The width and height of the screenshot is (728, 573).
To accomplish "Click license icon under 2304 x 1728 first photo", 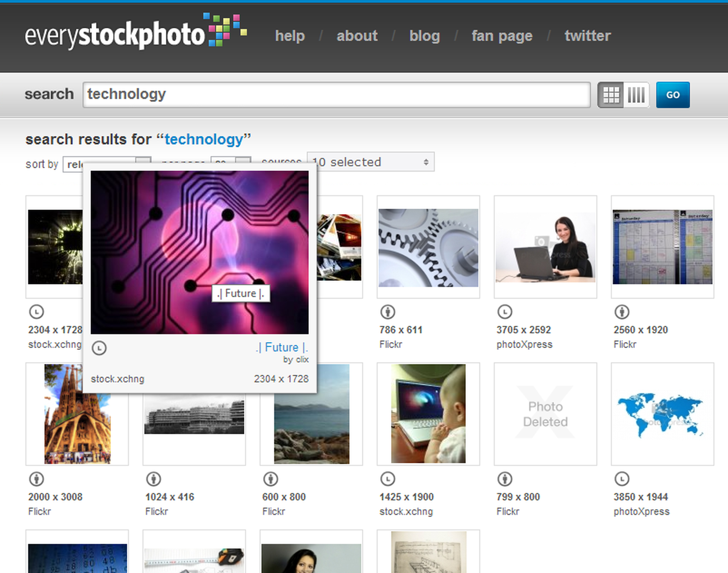I will [36, 312].
